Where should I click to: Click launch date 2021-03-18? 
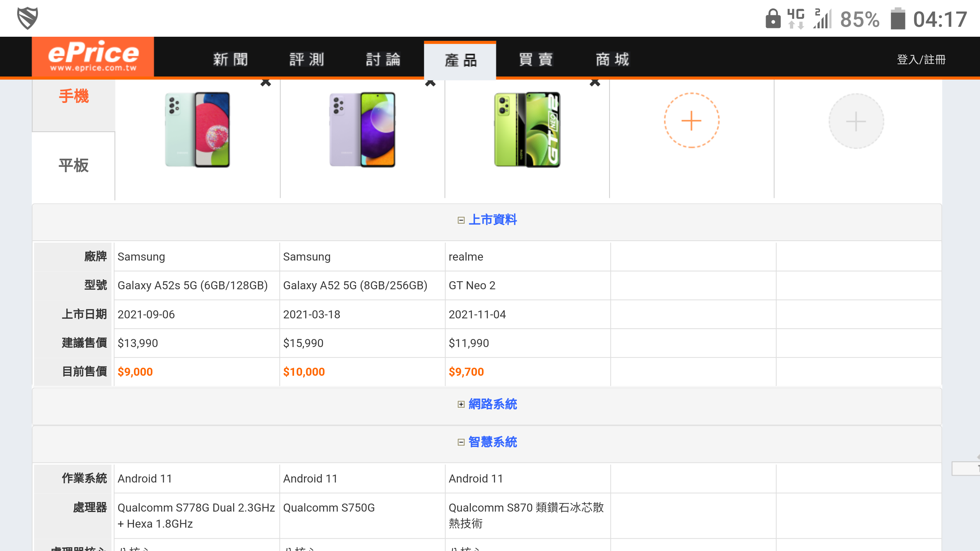click(312, 315)
